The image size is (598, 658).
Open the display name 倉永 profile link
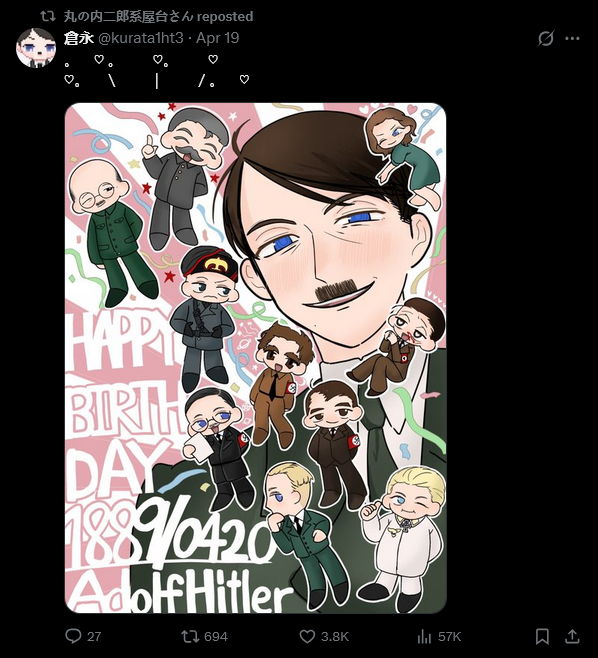78,38
